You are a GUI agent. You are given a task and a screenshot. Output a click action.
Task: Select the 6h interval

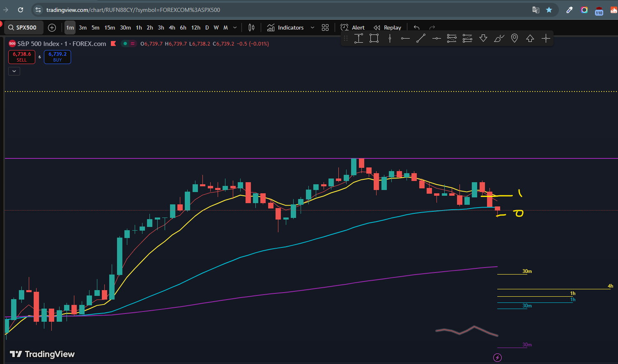click(183, 27)
